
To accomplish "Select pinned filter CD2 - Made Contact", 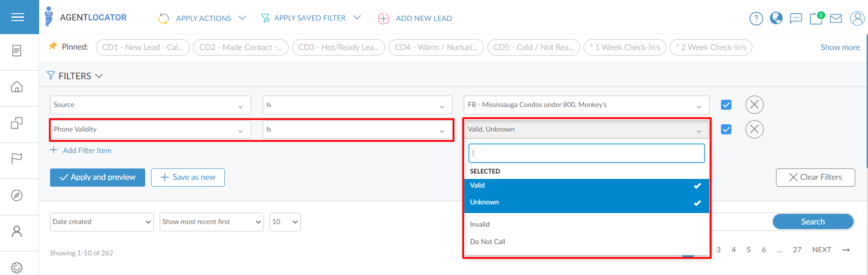I will click(x=241, y=47).
